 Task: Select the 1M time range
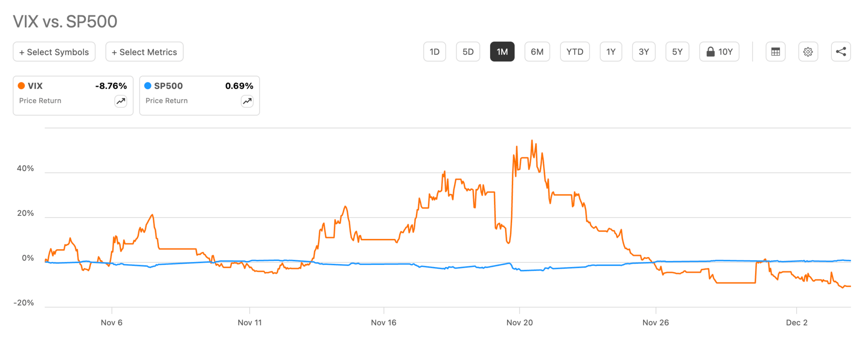[502, 52]
